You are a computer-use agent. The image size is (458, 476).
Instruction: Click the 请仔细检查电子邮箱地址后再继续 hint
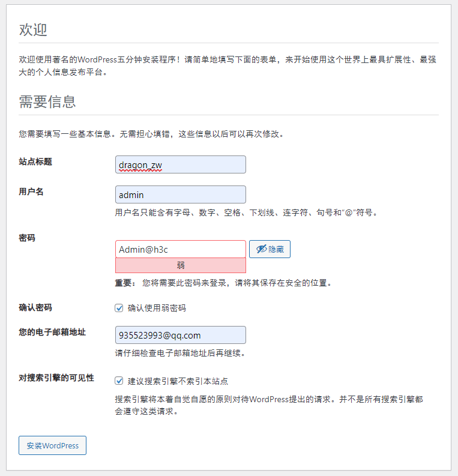coord(180,353)
